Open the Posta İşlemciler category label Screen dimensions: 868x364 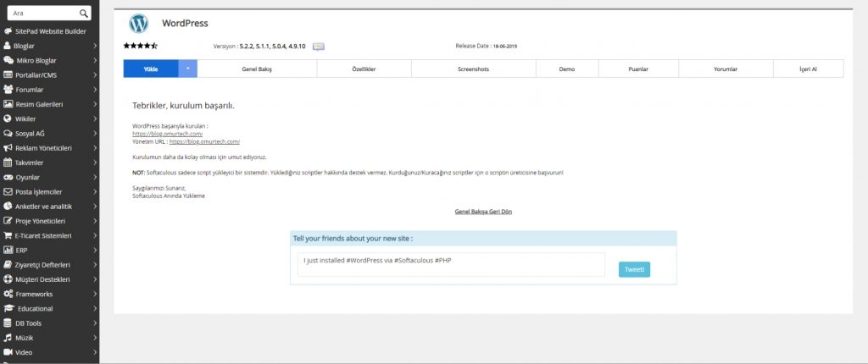39,192
